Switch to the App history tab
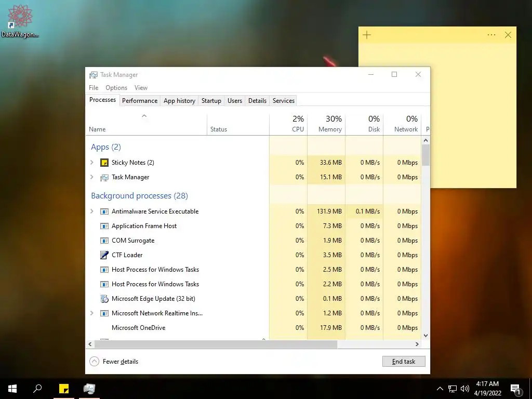 point(179,101)
